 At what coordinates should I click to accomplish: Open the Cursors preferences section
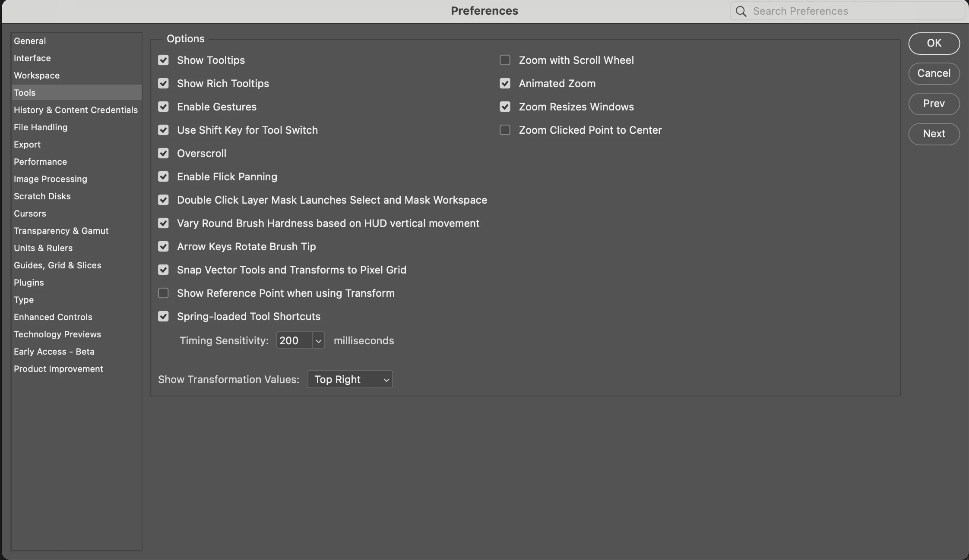click(30, 214)
